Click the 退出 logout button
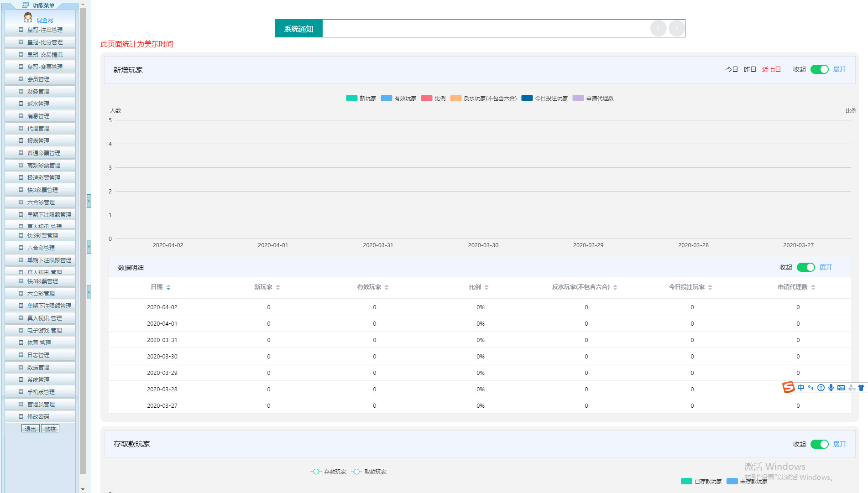Screen dimensions: 868x493 (30, 429)
